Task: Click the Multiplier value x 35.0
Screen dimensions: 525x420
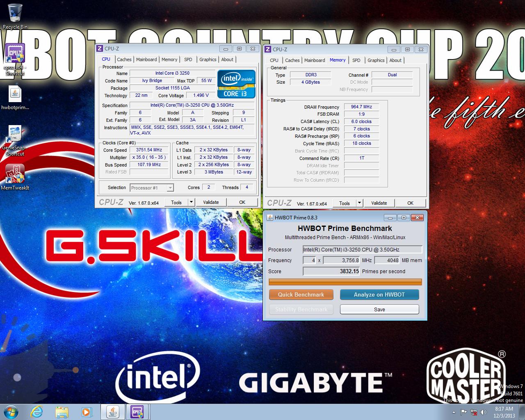Action: (149, 157)
